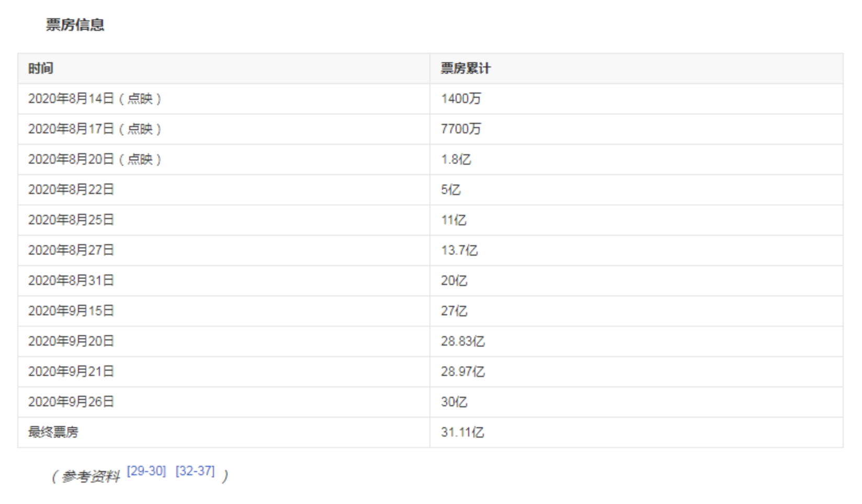Select the 31.11亿 final box office value

pos(637,432)
